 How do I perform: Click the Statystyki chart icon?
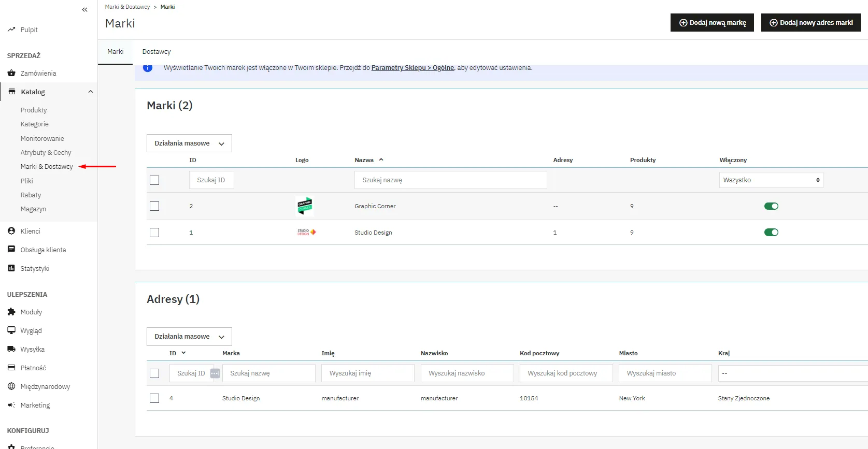tap(11, 268)
